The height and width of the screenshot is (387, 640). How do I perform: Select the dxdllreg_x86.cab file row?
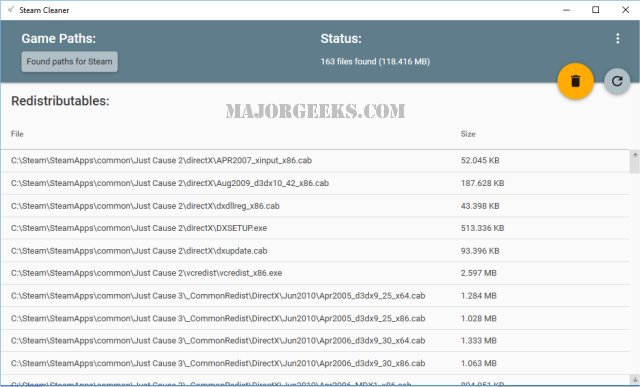point(315,206)
